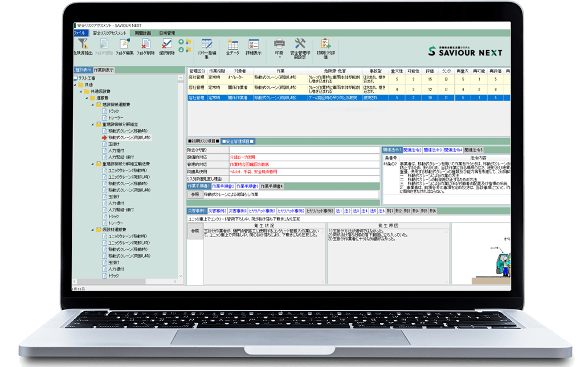Click the 危険源抽出 funnel filter icon
This screenshot has height=367, width=588.
tap(82, 44)
